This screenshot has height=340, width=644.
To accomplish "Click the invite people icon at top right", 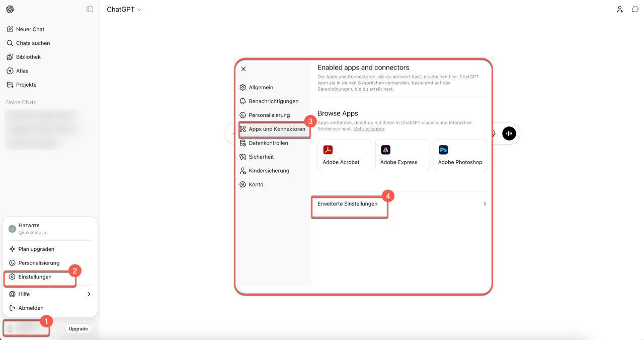I will coord(620,9).
